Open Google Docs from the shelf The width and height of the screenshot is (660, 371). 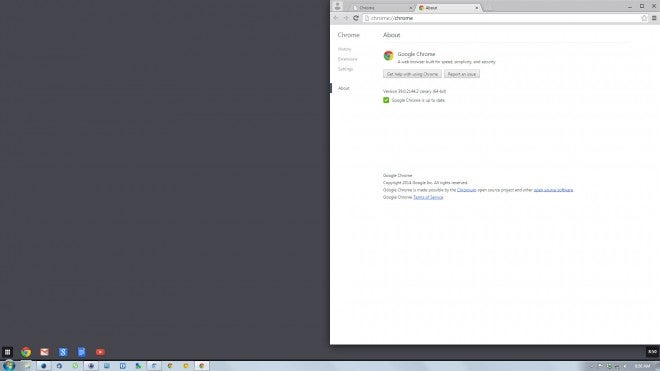[82, 352]
